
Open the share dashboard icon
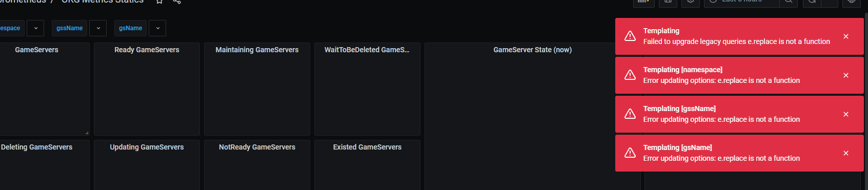coord(177,2)
